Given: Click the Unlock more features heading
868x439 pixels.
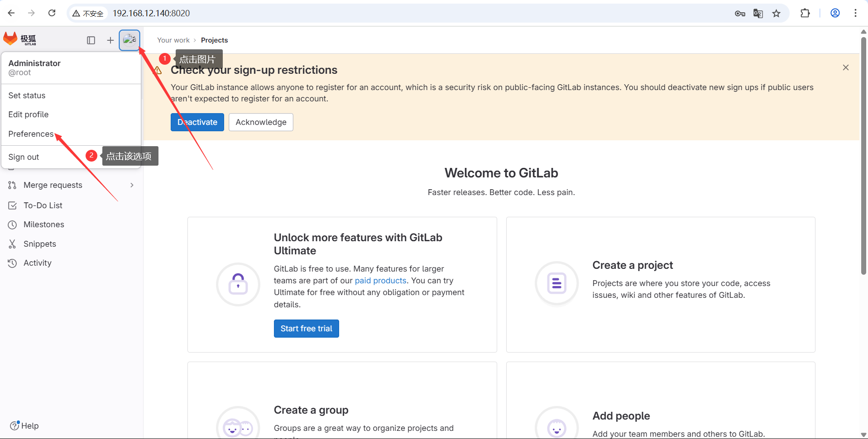Looking at the screenshot, I should pos(358,244).
